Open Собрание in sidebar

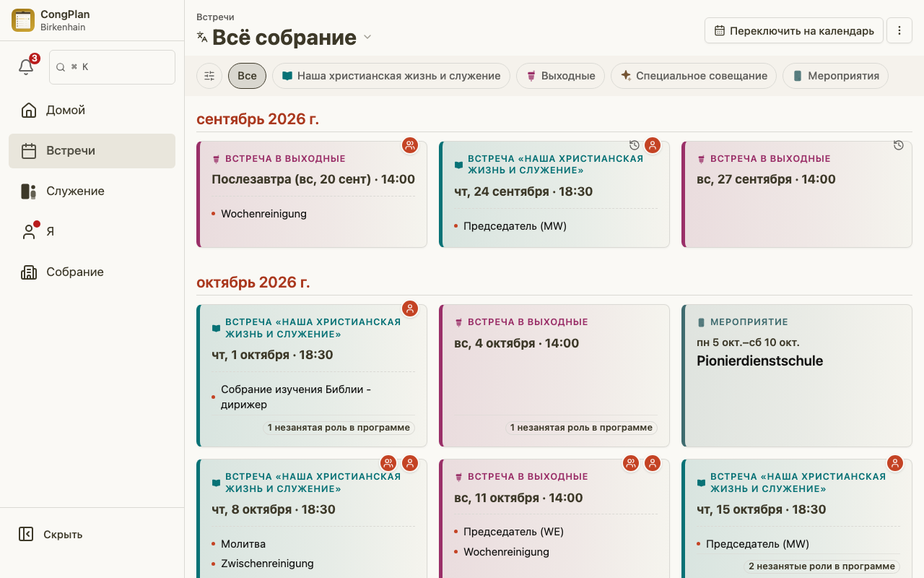pos(92,272)
